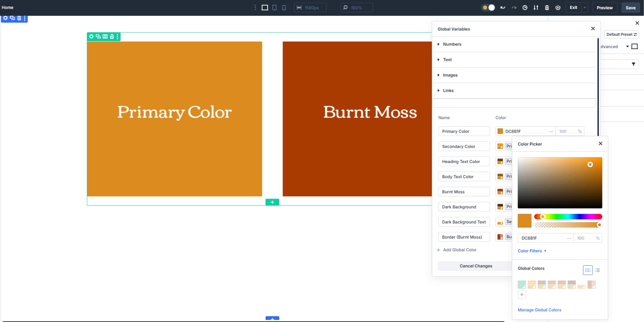Select the grid view toggle for Global Colors
The image size is (644, 322).
588,270
